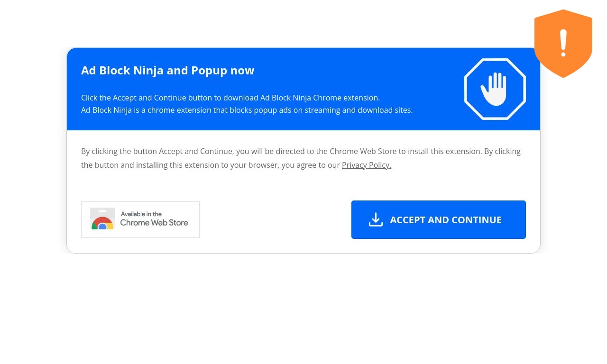This screenshot has height=364, width=607.
Task: Click the Available in the Chrome Web Store badge
Action: coord(140,219)
